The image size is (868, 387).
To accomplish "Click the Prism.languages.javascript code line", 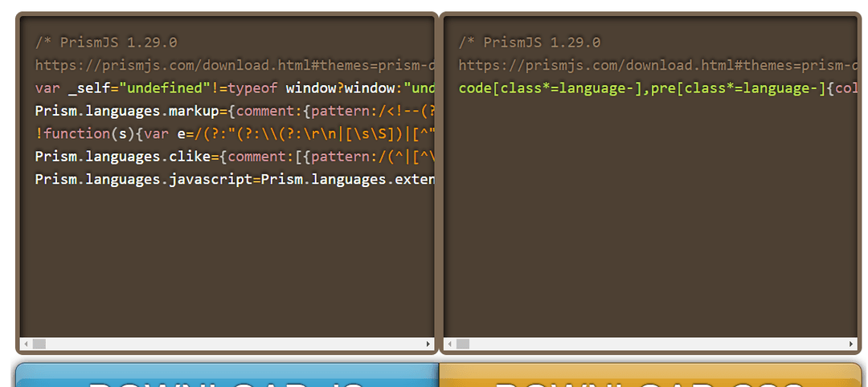I will tap(235, 179).
